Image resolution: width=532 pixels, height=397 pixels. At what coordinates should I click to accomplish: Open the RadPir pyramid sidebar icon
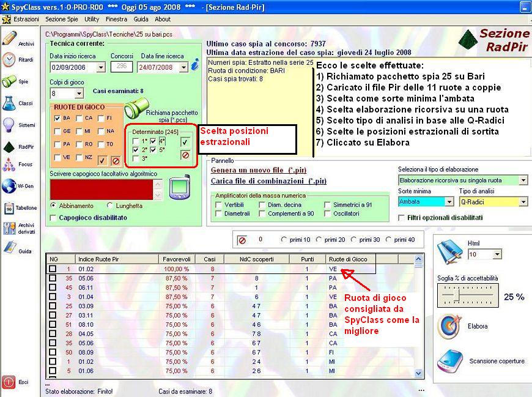coord(9,147)
